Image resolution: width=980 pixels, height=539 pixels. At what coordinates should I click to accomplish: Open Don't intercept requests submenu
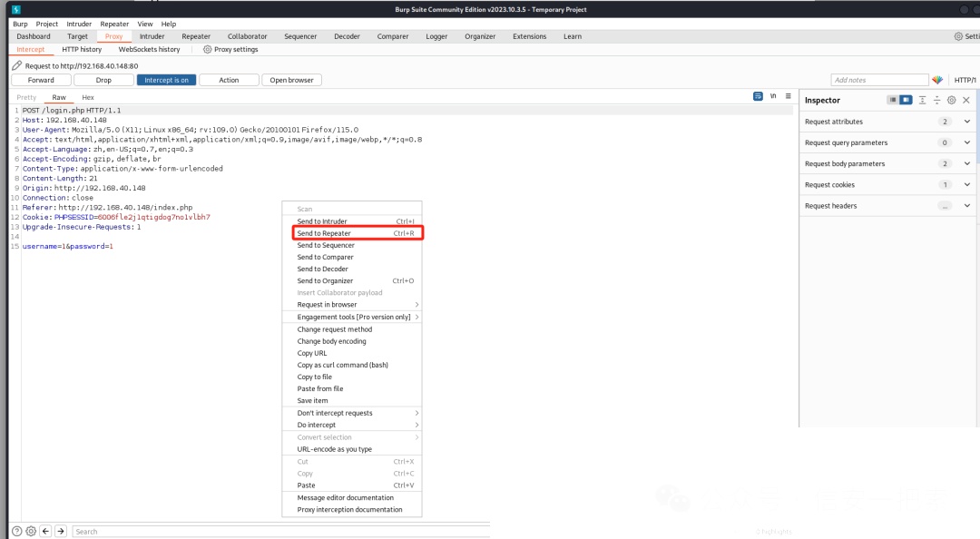(x=352, y=413)
